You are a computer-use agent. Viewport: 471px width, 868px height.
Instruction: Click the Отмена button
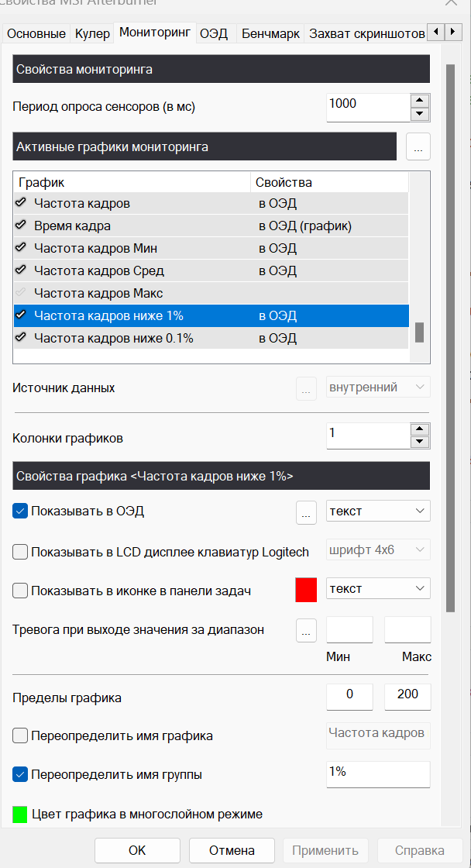232,850
